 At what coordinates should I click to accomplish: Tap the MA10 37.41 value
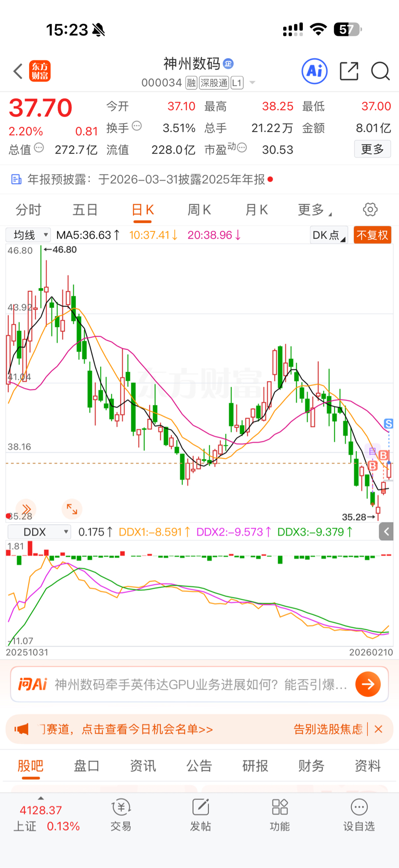tap(154, 235)
